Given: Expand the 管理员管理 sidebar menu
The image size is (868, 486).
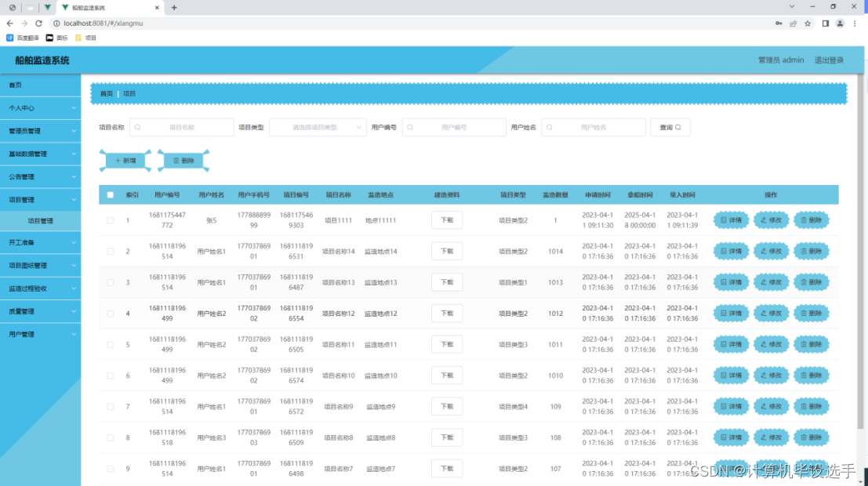Looking at the screenshot, I should [x=41, y=131].
